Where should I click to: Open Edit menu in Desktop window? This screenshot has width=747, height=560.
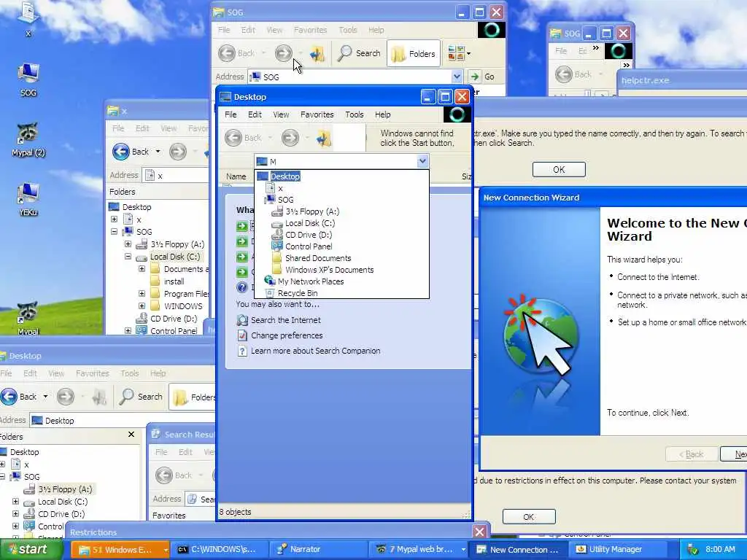point(255,114)
